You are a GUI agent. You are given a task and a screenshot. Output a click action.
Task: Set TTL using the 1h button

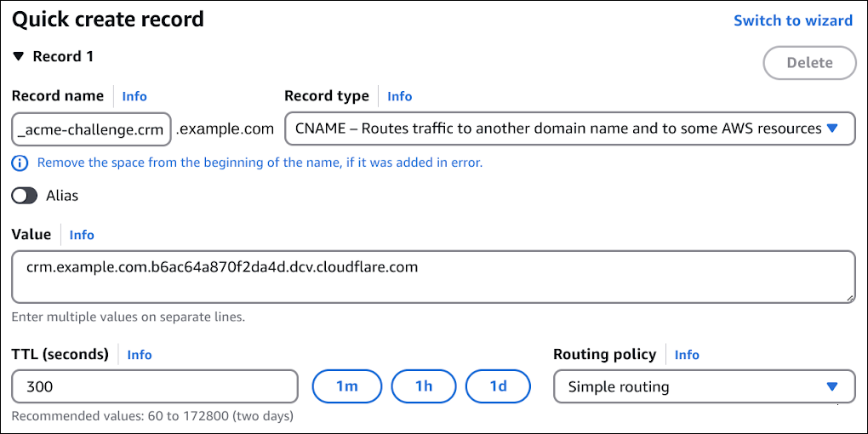[424, 386]
